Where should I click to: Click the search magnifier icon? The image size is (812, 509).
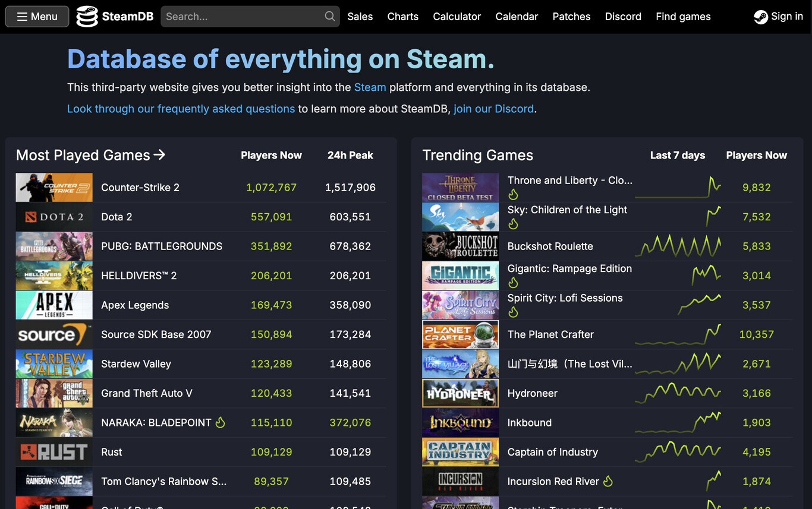[330, 16]
